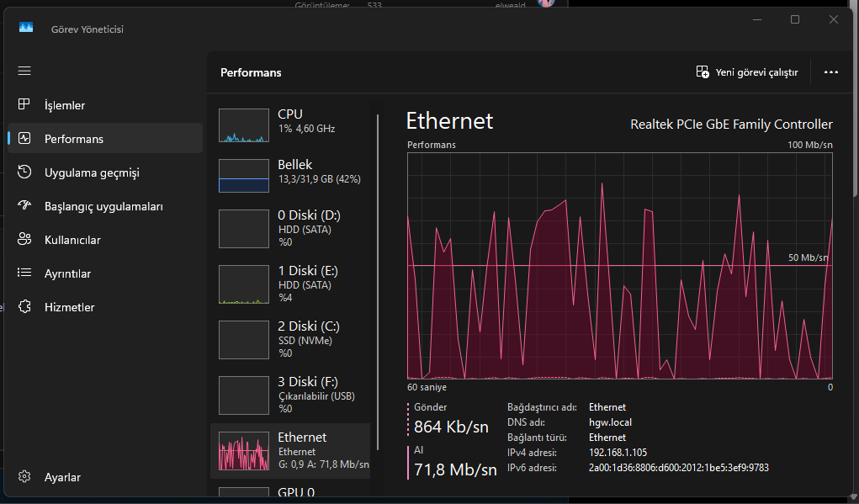Click the Performans page title
Screen dimensions: 859x504
[x=251, y=72]
